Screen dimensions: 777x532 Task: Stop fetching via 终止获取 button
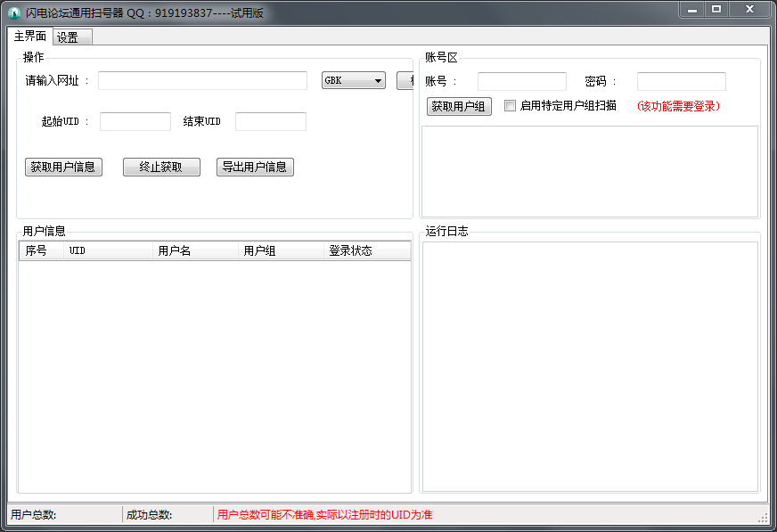161,167
